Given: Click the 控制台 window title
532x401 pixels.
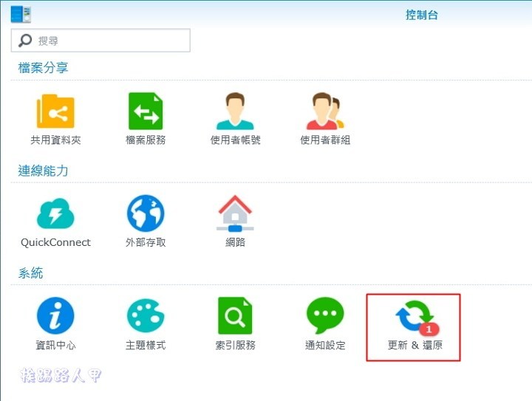Looking at the screenshot, I should tap(422, 15).
